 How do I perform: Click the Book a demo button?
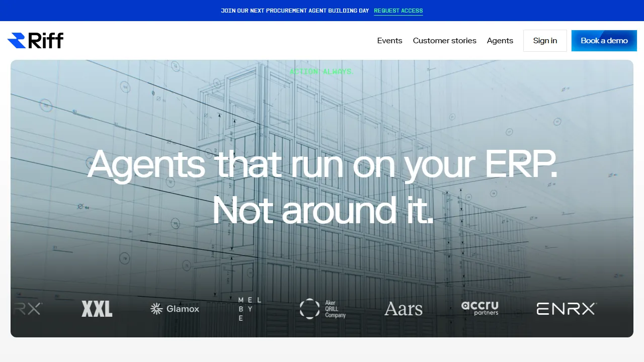pos(604,41)
